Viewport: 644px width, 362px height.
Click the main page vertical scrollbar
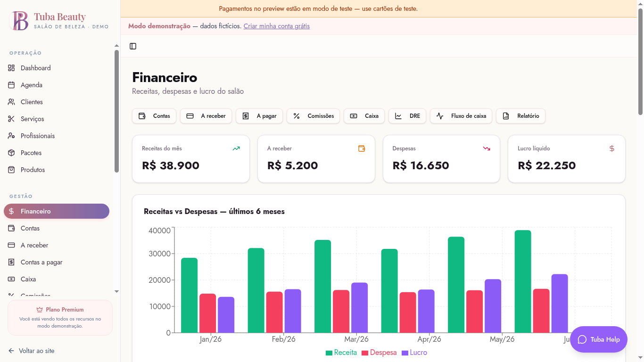[x=640, y=61]
